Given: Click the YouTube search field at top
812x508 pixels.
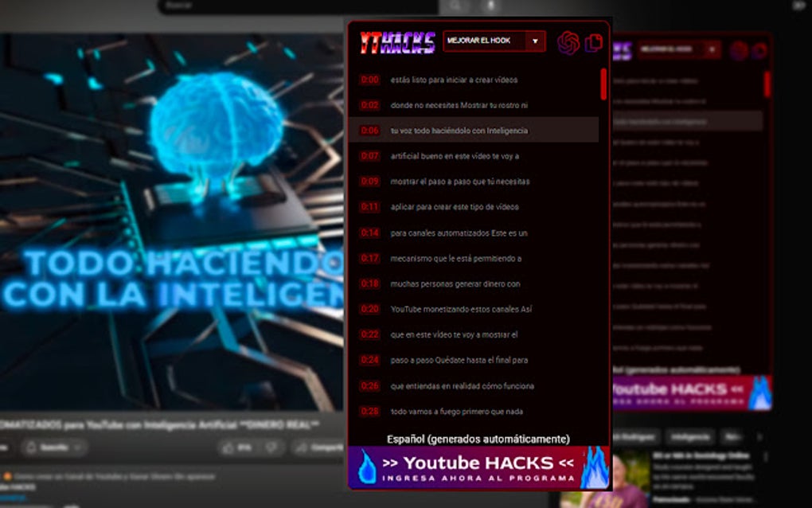Looking at the screenshot, I should 299,6.
